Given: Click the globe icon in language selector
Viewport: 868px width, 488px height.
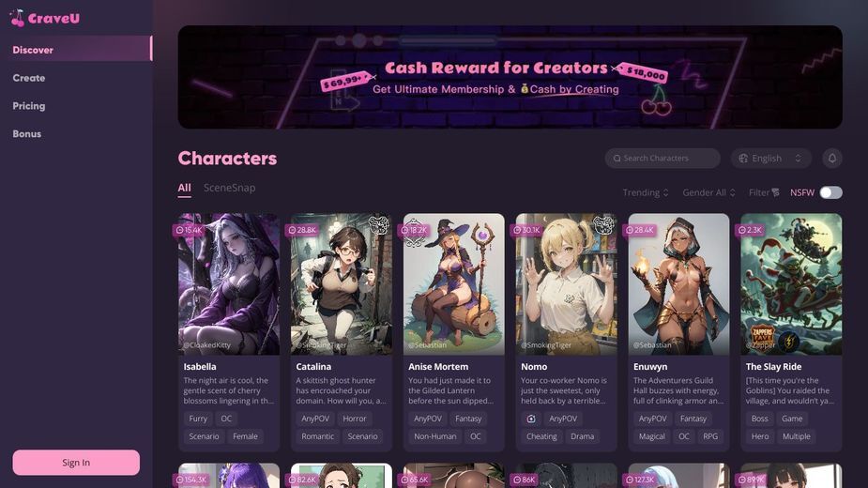Looking at the screenshot, I should point(743,159).
